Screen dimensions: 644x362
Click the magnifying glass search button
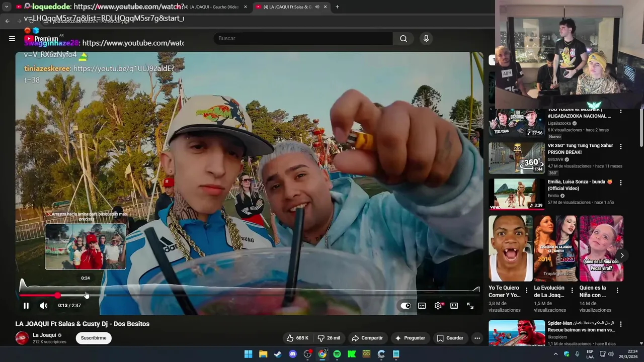[404, 38]
